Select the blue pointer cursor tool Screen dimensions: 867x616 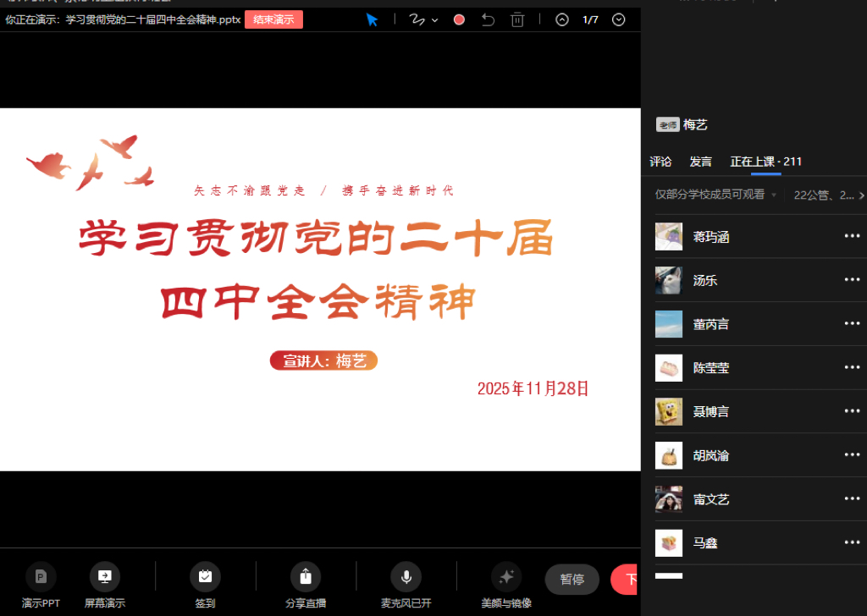coord(372,19)
